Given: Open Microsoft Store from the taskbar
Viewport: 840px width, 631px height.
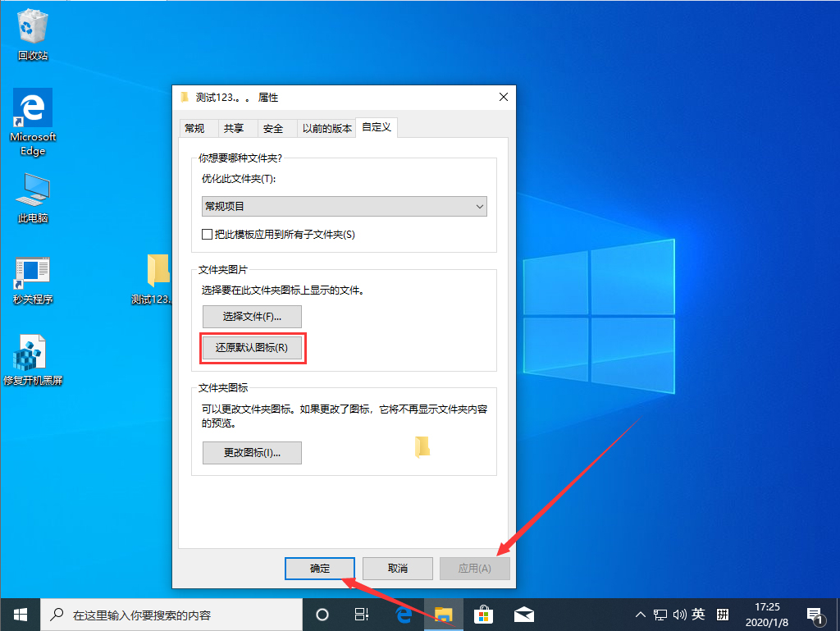Looking at the screenshot, I should tap(483, 614).
